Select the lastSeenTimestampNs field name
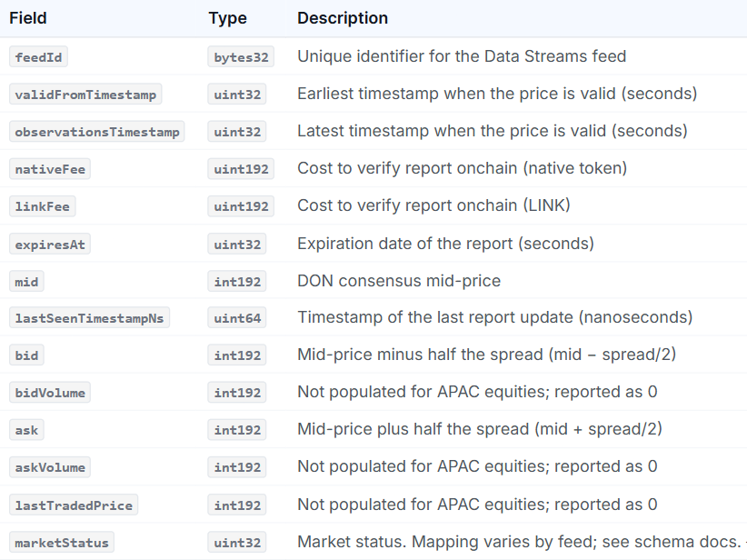The image size is (747, 560). (90, 317)
